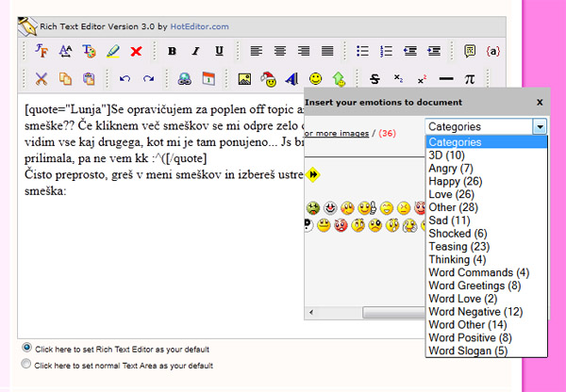Click the 'more images' link

coord(337,133)
